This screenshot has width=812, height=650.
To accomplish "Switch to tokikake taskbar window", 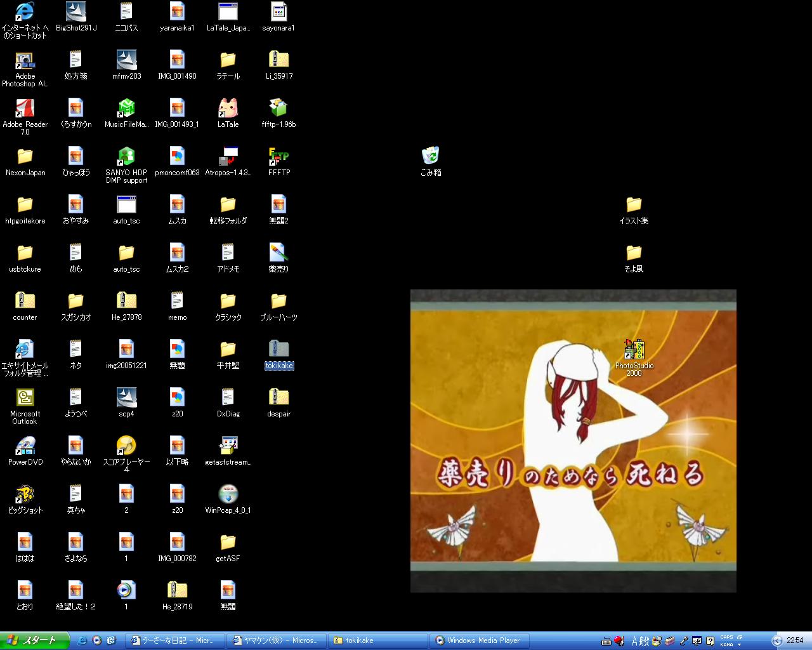I will 379,640.
